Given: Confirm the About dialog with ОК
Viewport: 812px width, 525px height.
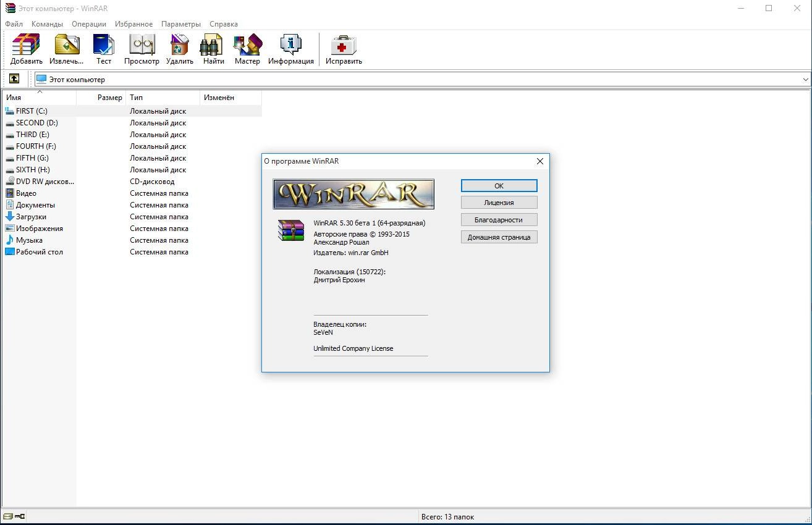Looking at the screenshot, I should 499,185.
